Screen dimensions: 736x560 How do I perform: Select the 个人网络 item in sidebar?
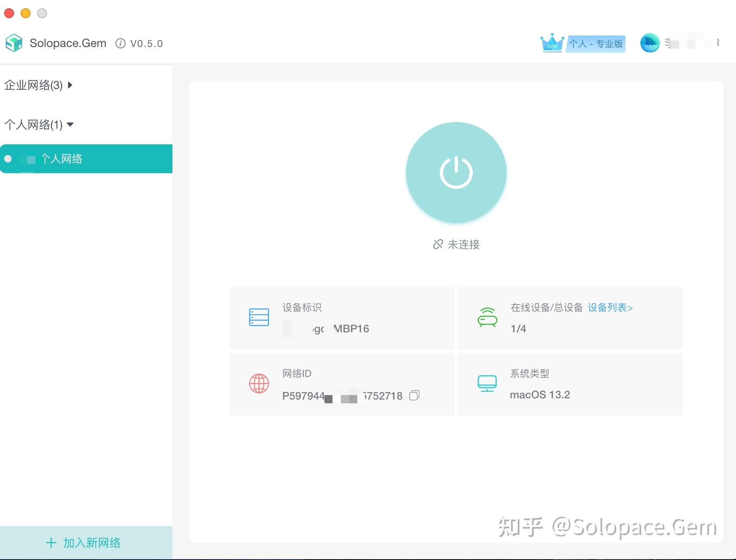[x=86, y=159]
